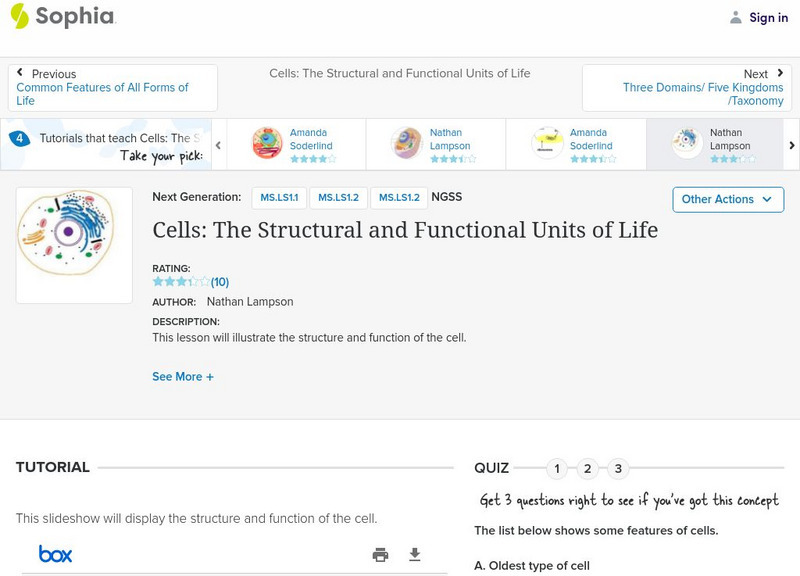The image size is (800, 576).
Task: Click the star rating under RATING
Action: [181, 282]
